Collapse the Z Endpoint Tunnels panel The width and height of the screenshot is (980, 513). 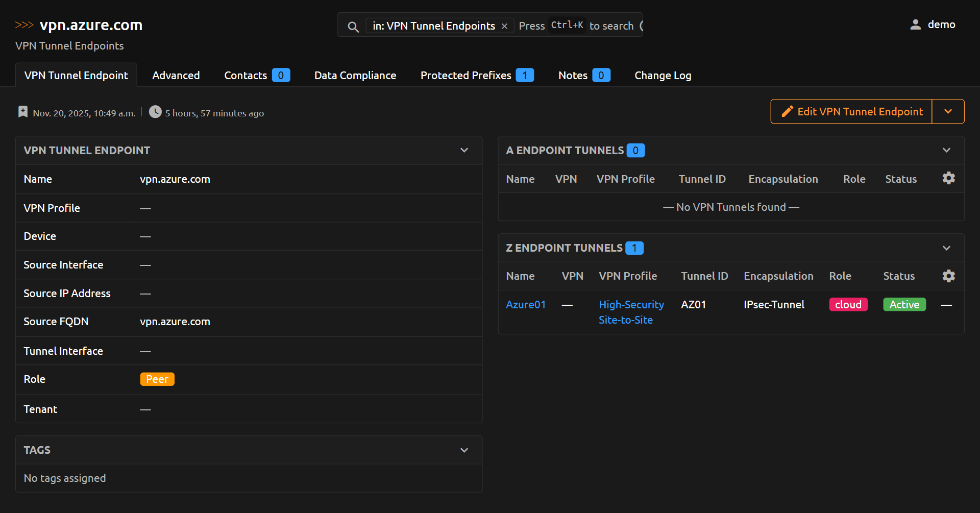946,248
